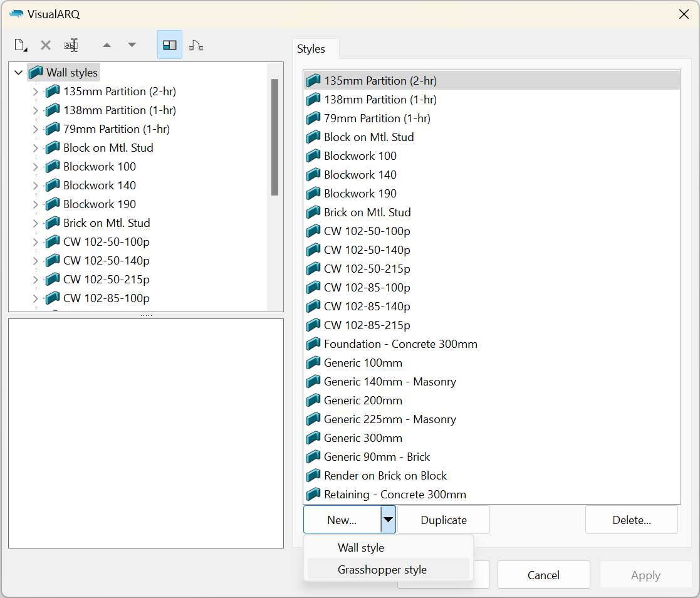The width and height of the screenshot is (700, 598).
Task: Open the Styles tab
Action: pos(311,49)
